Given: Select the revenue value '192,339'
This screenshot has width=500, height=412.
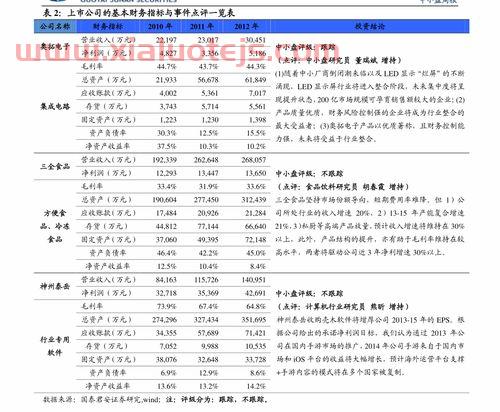Looking at the screenshot, I should (164, 160).
